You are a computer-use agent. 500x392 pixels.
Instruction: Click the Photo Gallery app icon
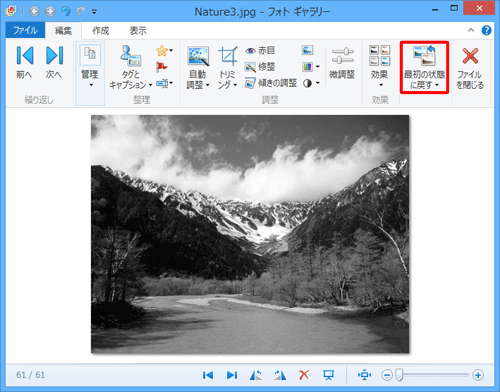pyautogui.click(x=11, y=11)
